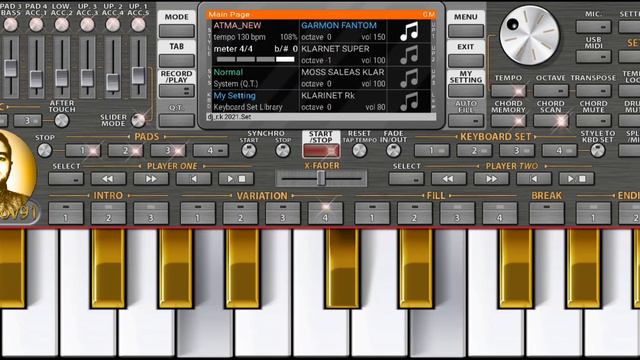Viewport: 640px width, 360px height.
Task: Toggle Chord Memory
Action: 508,121
